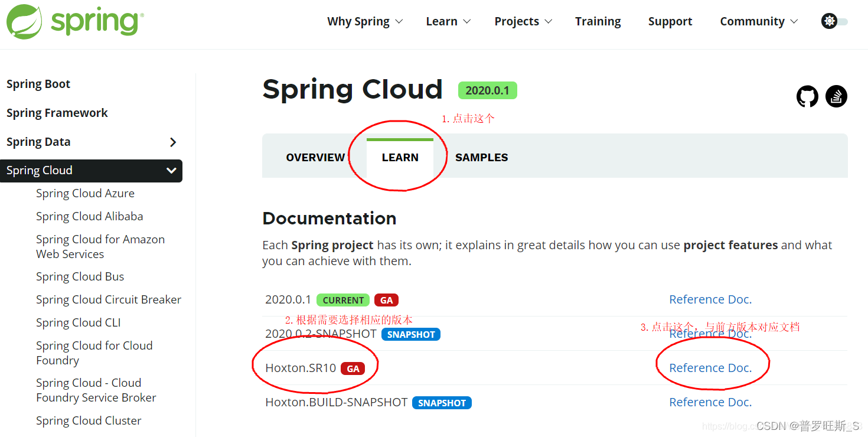Open Spring Cloud Bus
The image size is (868, 437).
tap(80, 276)
